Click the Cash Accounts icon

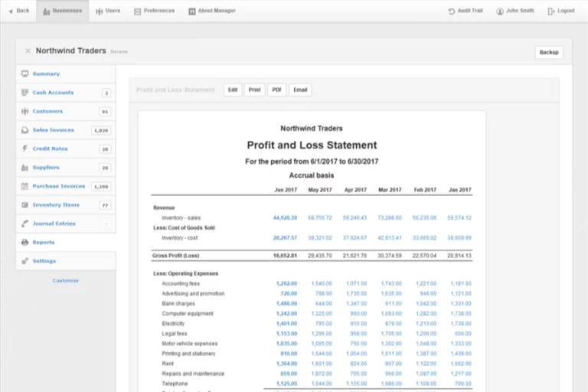click(24, 93)
